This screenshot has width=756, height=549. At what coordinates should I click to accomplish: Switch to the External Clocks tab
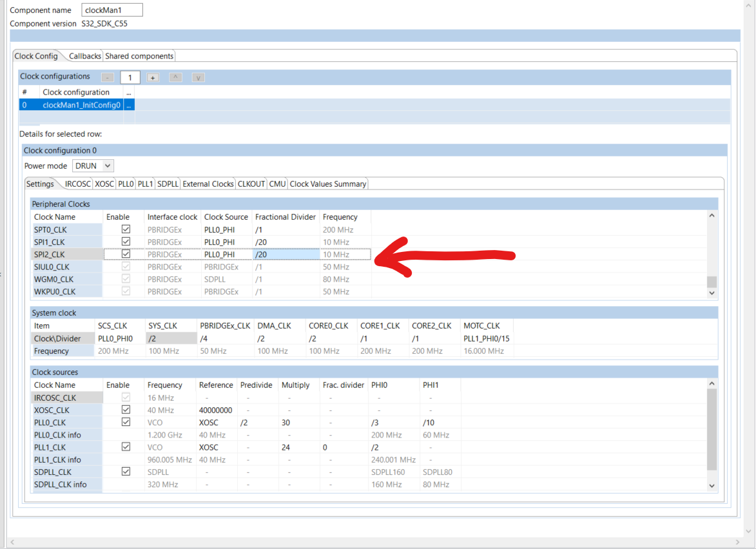[208, 183]
